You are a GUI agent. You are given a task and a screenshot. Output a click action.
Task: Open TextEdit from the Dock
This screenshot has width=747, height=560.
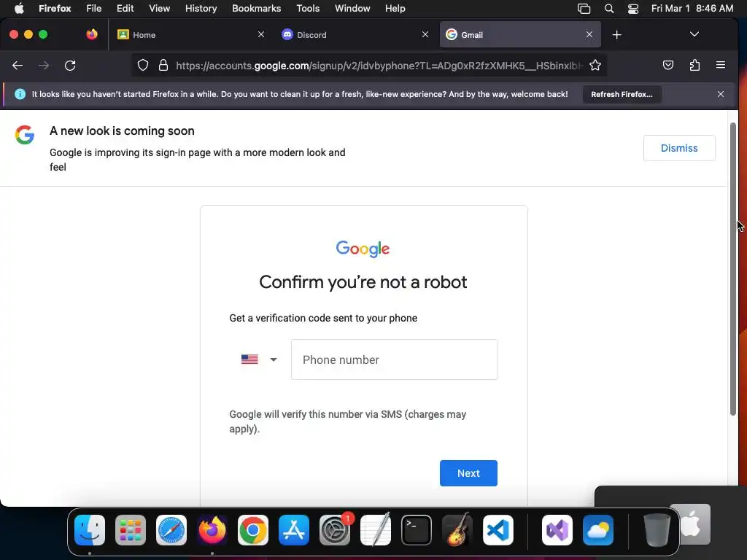376,530
